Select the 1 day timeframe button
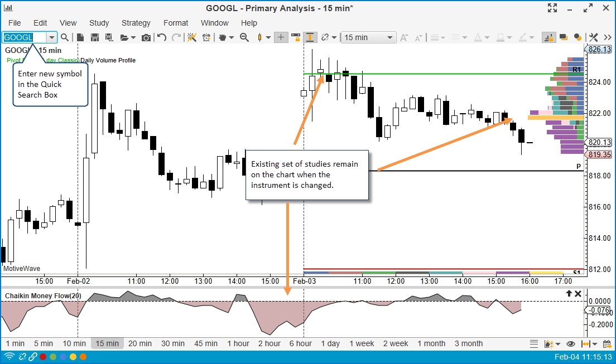 click(330, 343)
